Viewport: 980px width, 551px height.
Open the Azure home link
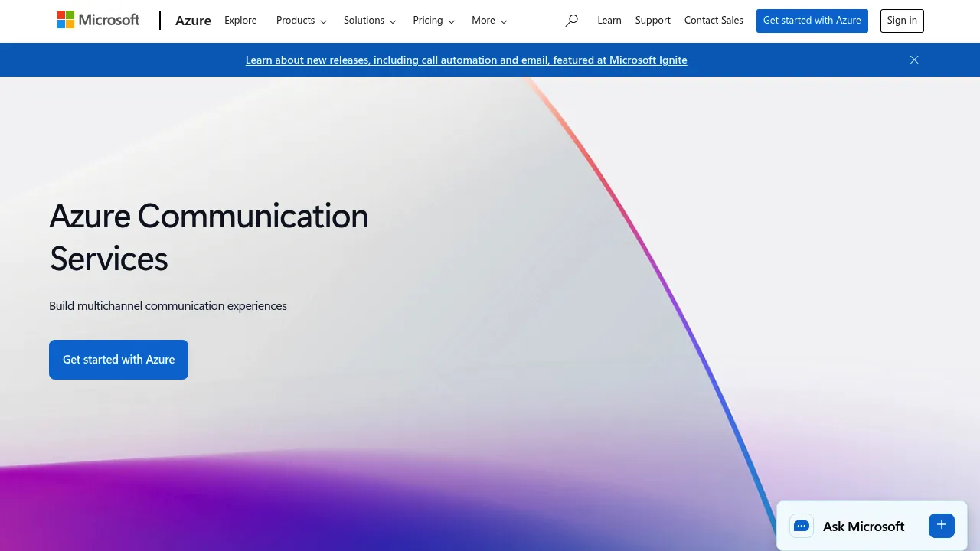point(193,21)
